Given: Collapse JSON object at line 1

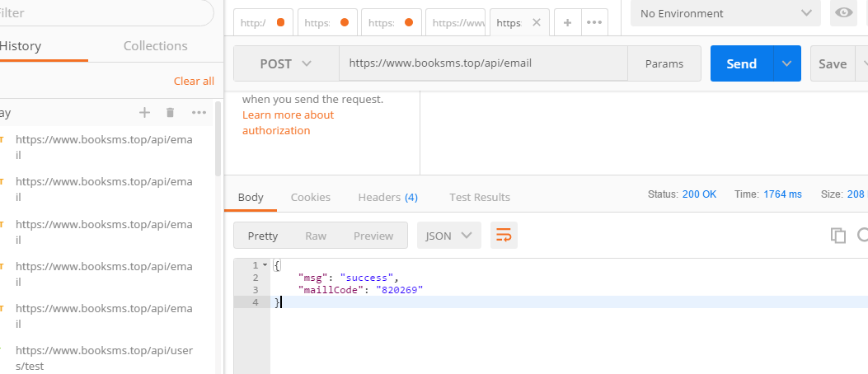Looking at the screenshot, I should (x=265, y=264).
